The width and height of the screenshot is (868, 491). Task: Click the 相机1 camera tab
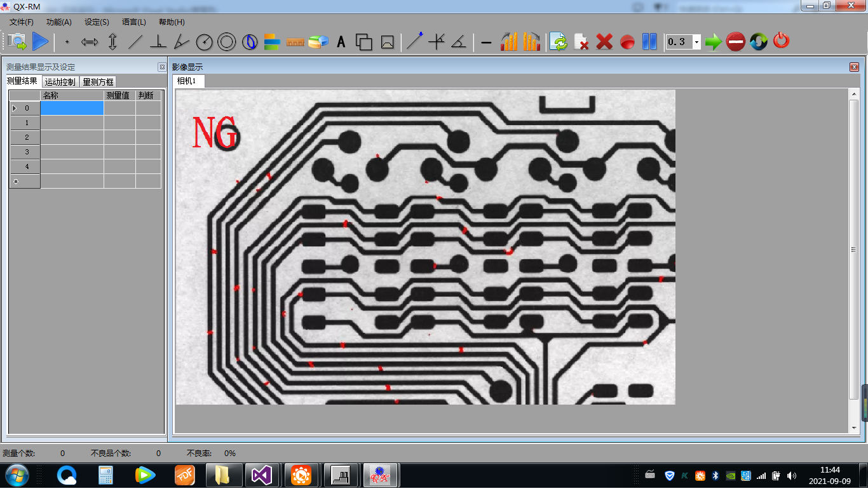(x=187, y=81)
